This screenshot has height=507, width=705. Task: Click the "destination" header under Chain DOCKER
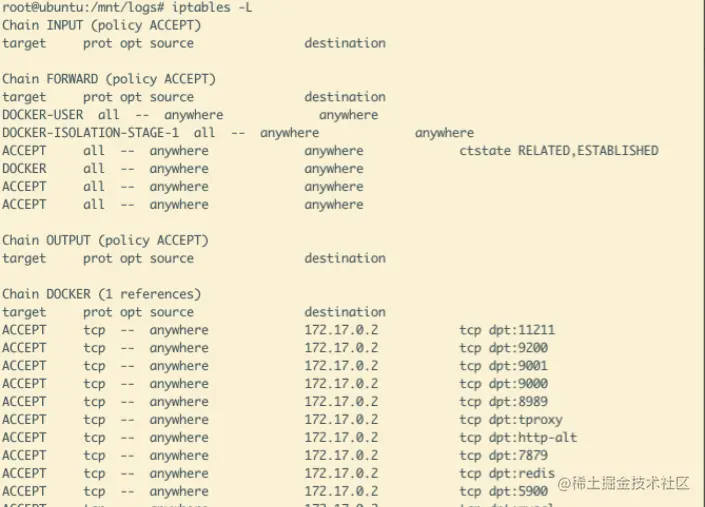pos(345,312)
